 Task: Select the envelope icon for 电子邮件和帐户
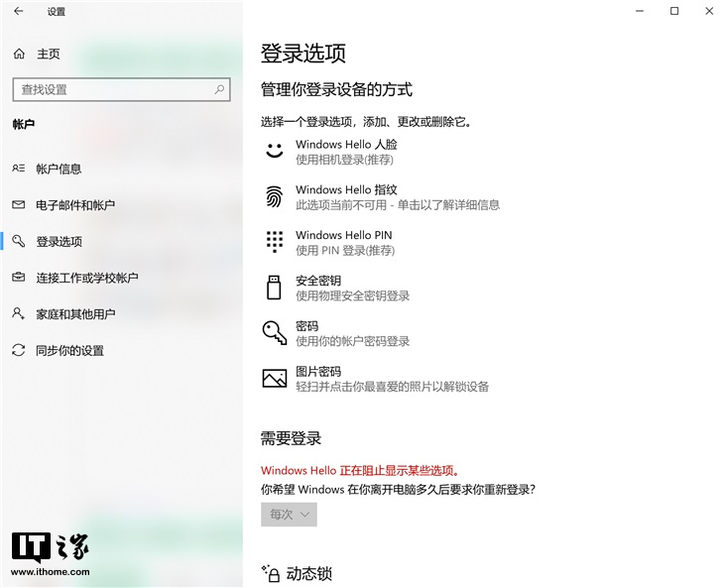(x=19, y=204)
